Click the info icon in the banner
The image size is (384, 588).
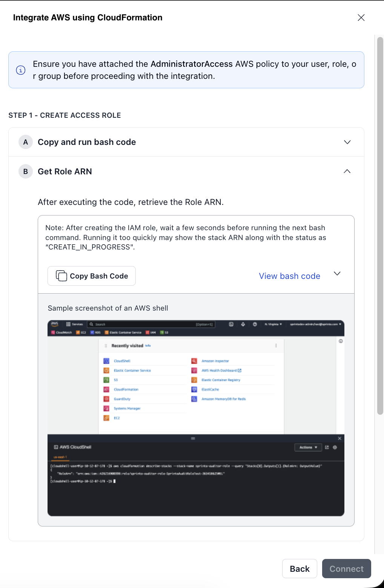tap(21, 70)
